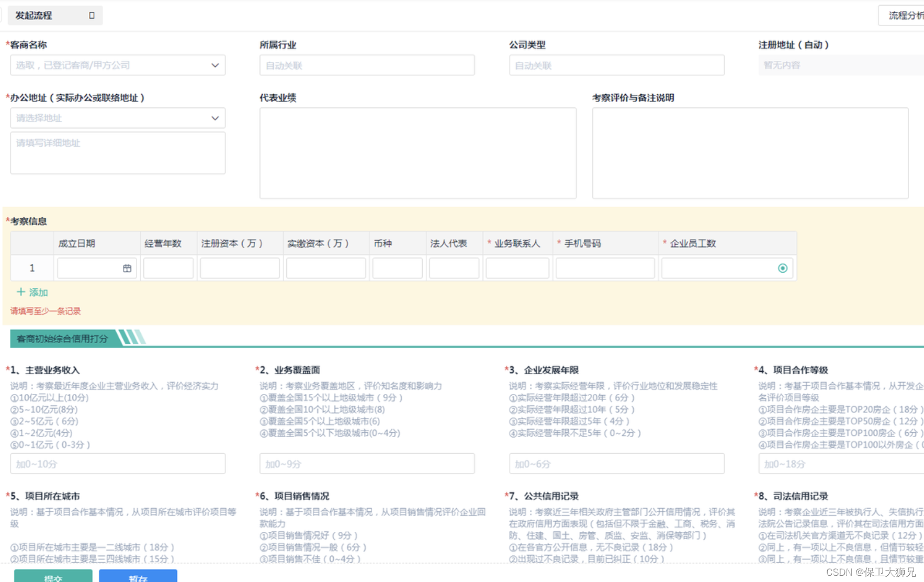This screenshot has height=582, width=924.
Task: Click the text ①项目销售情况好（9分）
Action: (x=310, y=535)
